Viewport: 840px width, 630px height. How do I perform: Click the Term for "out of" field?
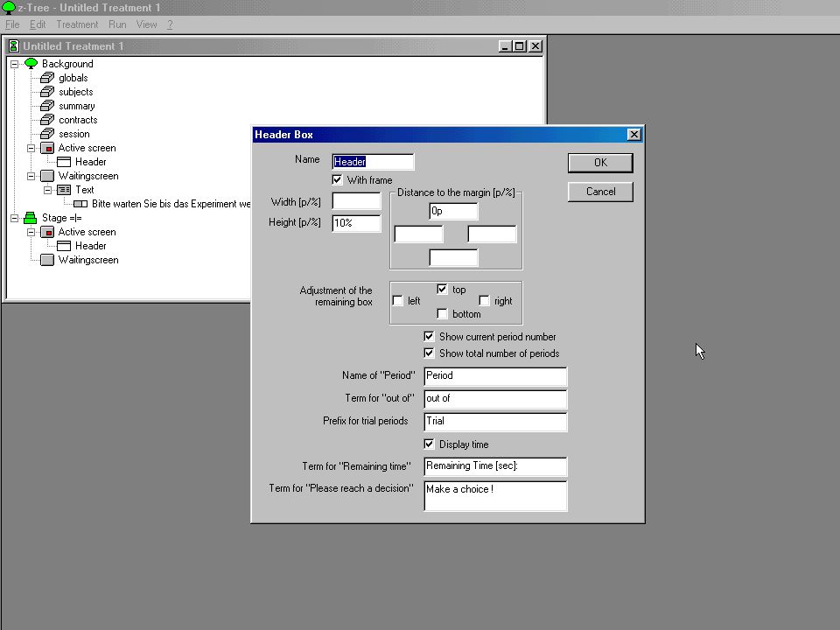coord(495,399)
